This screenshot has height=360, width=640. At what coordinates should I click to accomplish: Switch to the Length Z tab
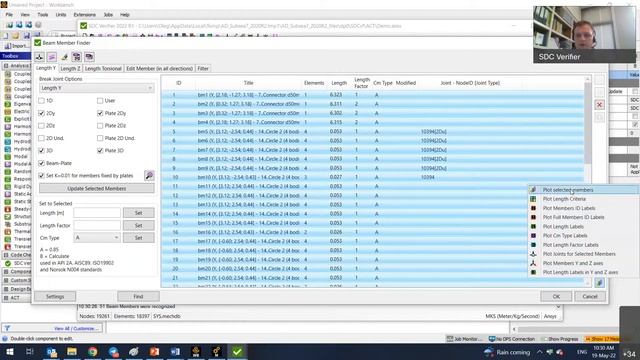[x=70, y=69]
